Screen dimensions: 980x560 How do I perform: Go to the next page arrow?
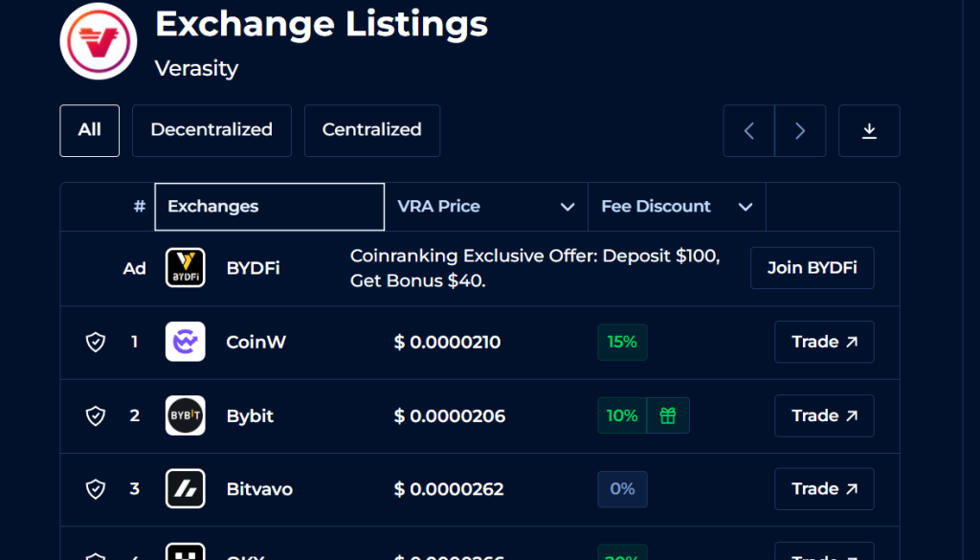coord(800,130)
